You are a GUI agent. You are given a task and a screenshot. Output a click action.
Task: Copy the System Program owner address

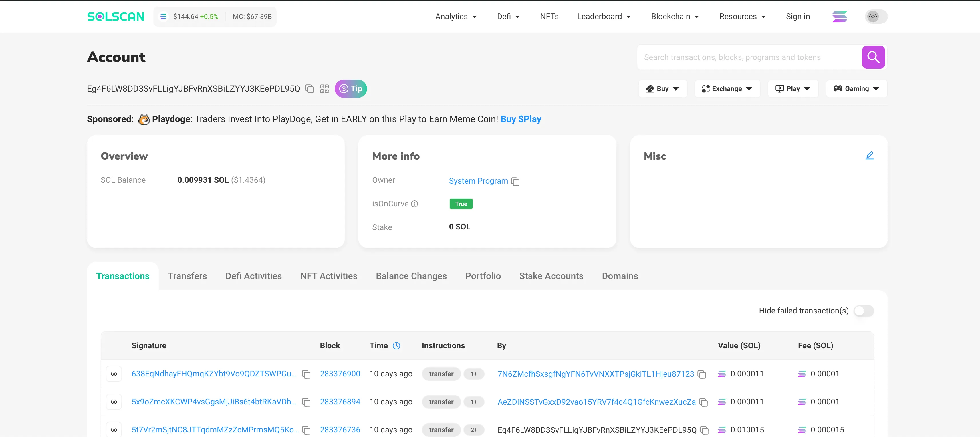click(x=515, y=181)
